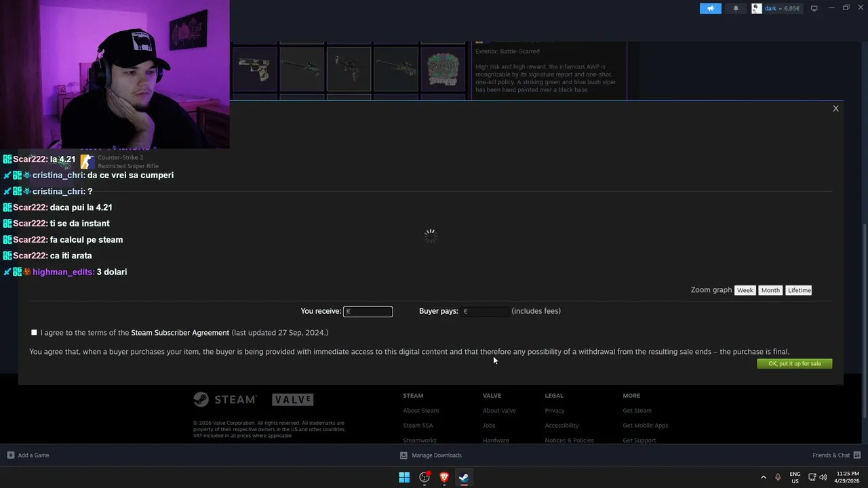
Task: Click the Steam logo in footer
Action: (224, 399)
